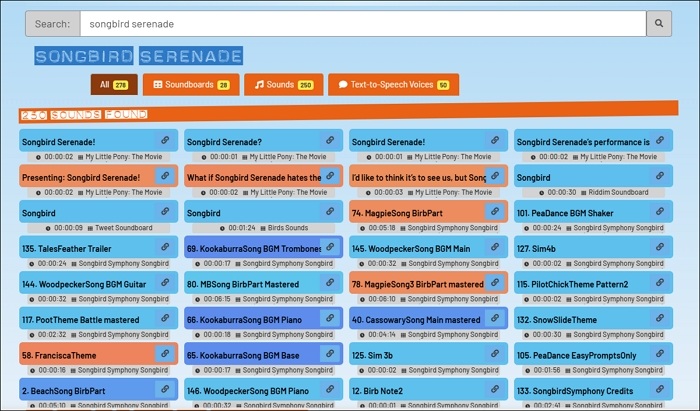Click link icon on 65. KookaburraSong BGM Base

330,353
